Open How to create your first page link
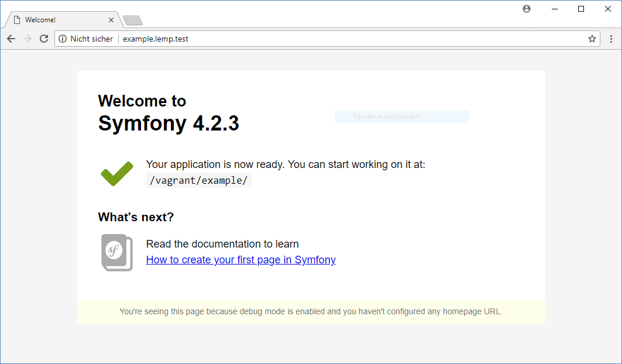This screenshot has width=622, height=364. tap(241, 260)
